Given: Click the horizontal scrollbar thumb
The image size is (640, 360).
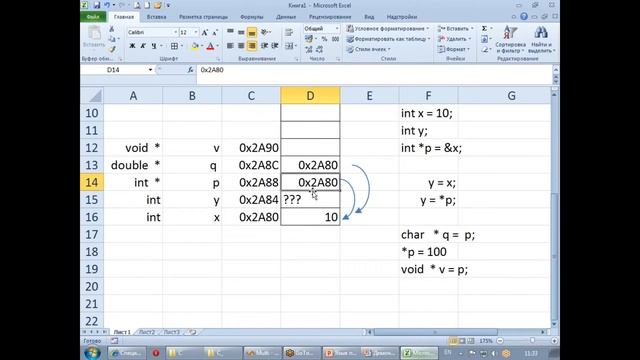Looking at the screenshot, I should coord(436,332).
